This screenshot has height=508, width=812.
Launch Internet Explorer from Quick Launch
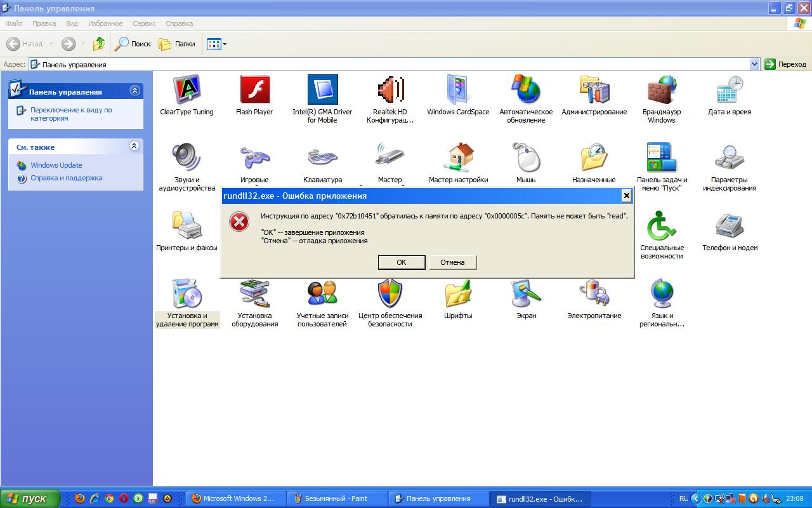coord(95,498)
